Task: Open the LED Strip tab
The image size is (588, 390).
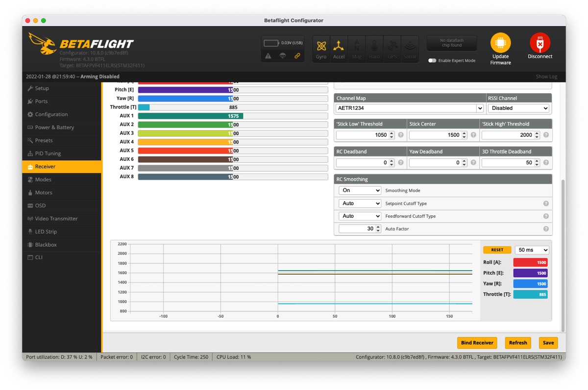Action: (62, 232)
